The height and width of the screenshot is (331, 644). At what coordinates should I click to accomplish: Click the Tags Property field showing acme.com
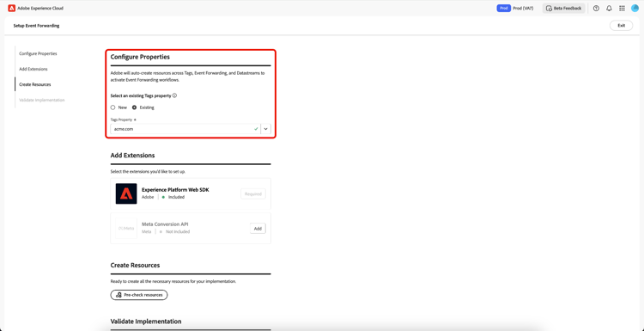(x=185, y=129)
